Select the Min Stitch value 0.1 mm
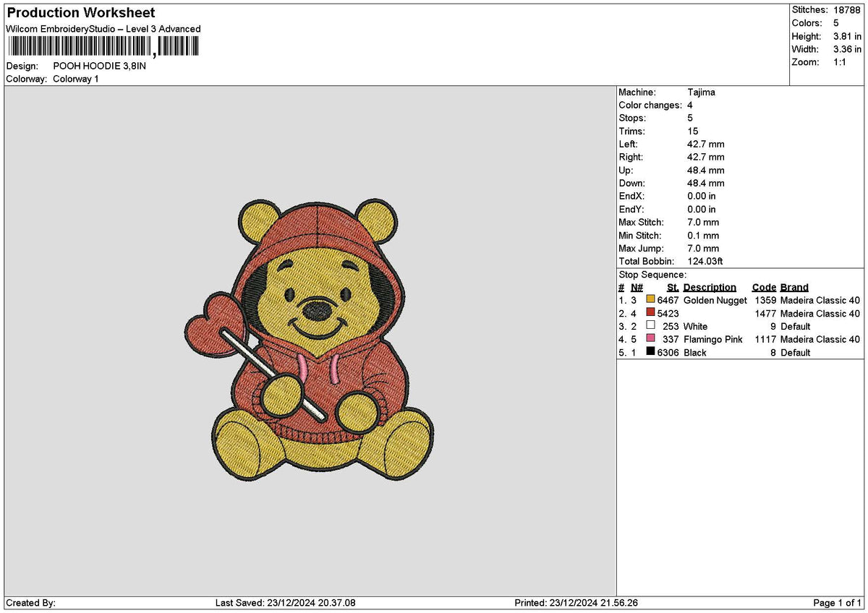The width and height of the screenshot is (868, 613). (703, 236)
